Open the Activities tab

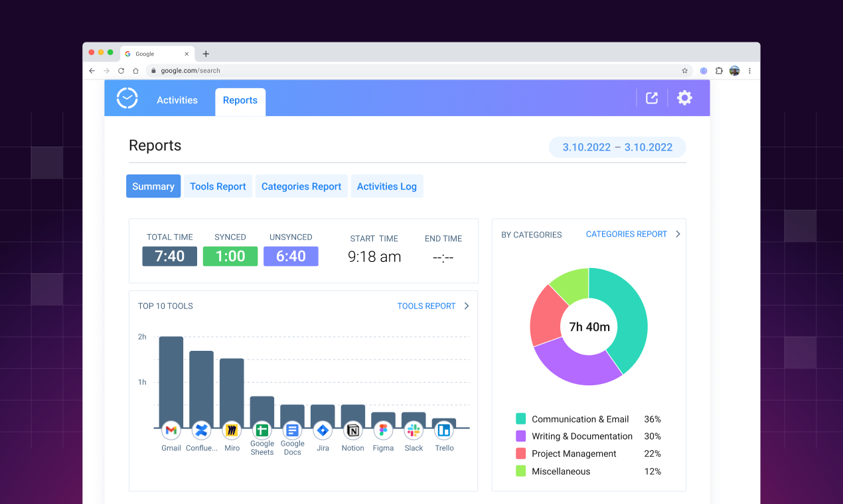tap(177, 100)
